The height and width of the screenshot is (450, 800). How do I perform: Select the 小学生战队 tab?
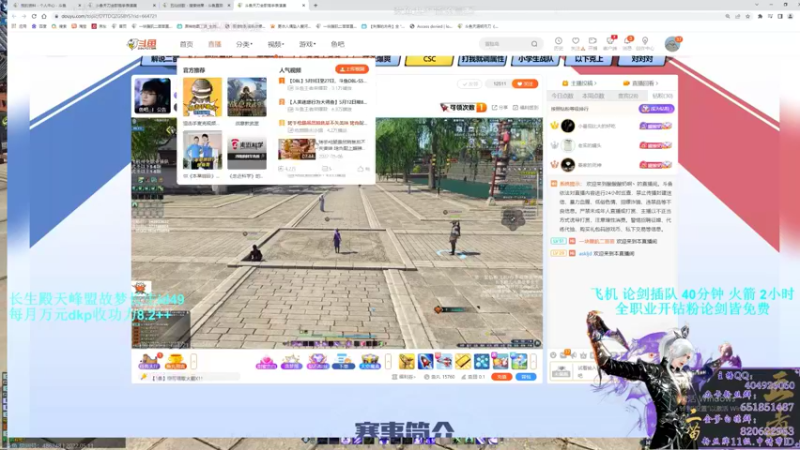[x=536, y=59]
